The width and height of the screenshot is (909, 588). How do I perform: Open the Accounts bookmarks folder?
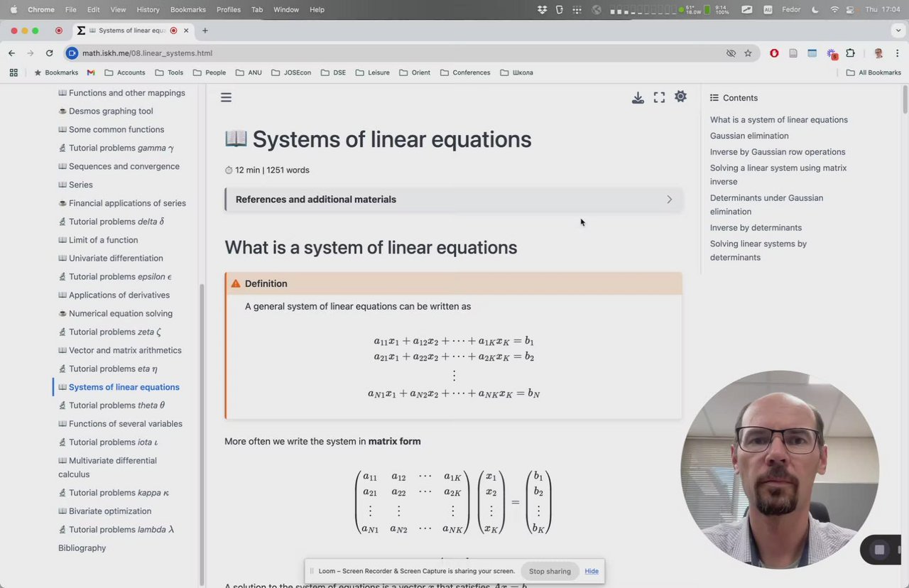[124, 72]
